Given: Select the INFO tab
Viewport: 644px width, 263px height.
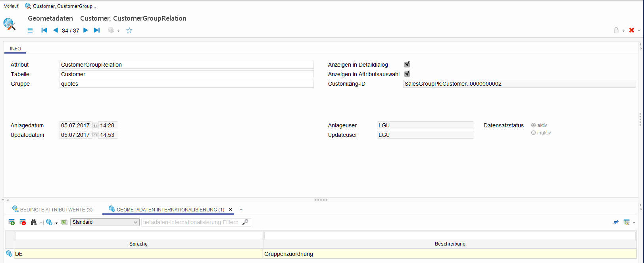Looking at the screenshot, I should [x=15, y=49].
